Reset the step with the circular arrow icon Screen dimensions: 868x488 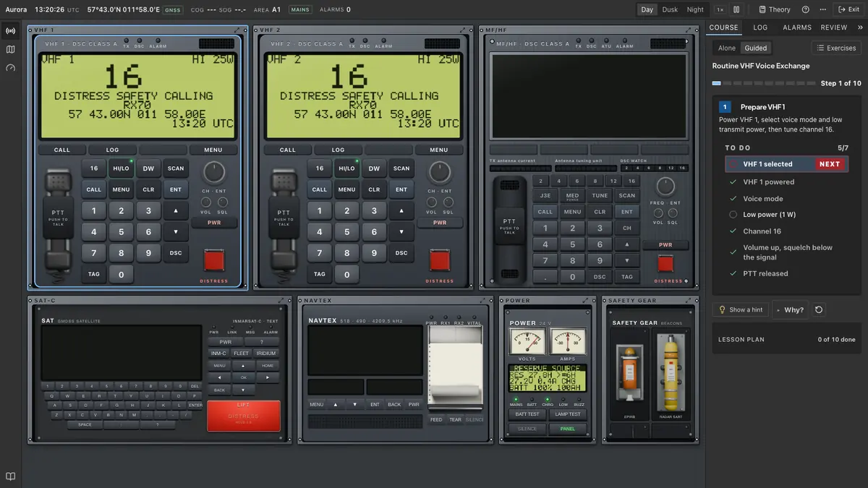819,309
